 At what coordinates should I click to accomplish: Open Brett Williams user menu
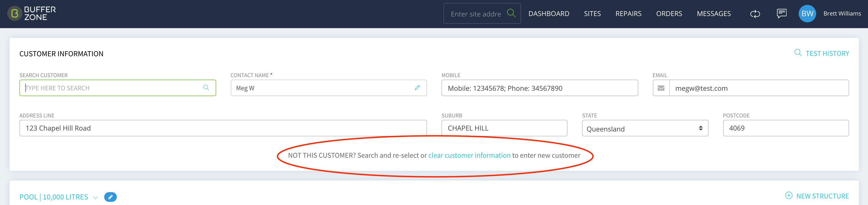[842, 14]
